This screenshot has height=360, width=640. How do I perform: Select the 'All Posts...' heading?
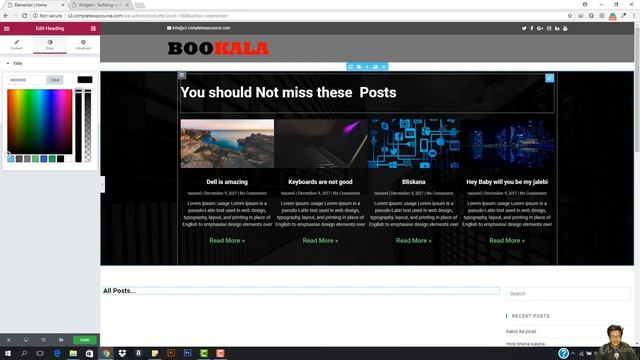tap(119, 291)
